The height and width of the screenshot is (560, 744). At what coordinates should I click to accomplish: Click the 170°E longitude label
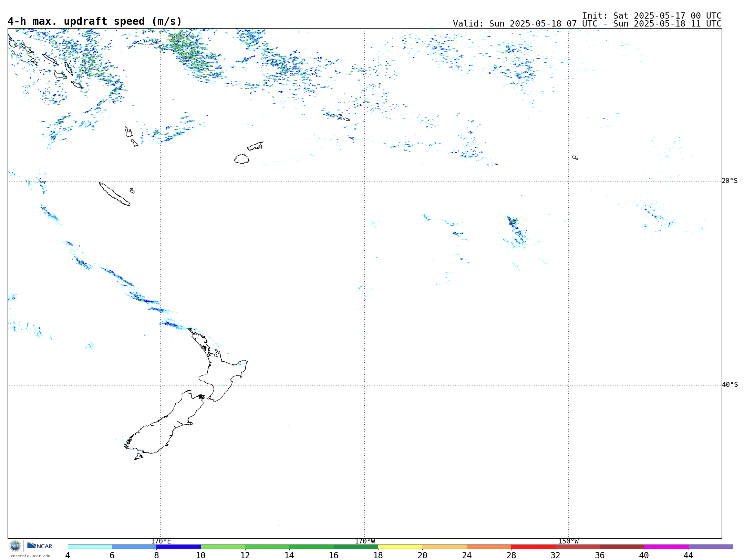[x=161, y=541]
